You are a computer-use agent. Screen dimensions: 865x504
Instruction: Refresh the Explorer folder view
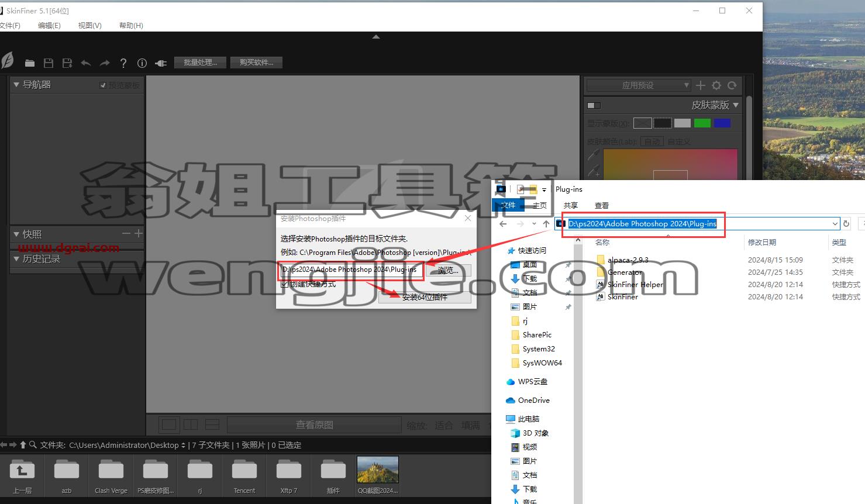[x=846, y=224]
